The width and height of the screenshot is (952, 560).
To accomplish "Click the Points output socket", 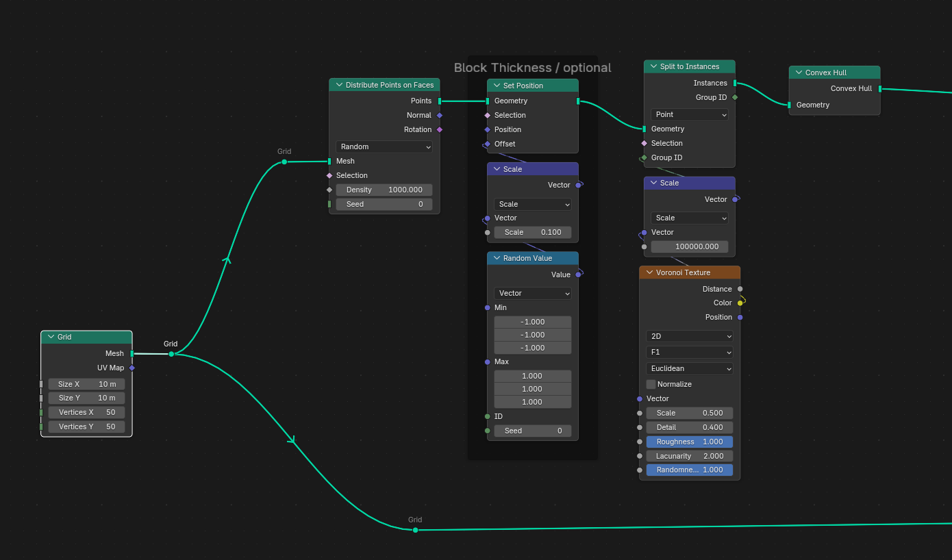I will click(x=440, y=101).
